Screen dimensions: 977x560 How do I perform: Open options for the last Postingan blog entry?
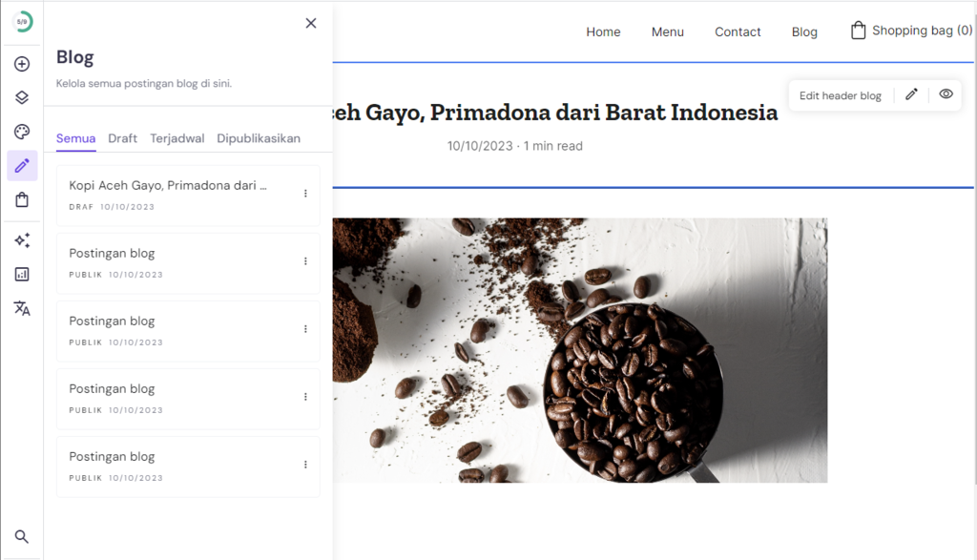point(305,465)
